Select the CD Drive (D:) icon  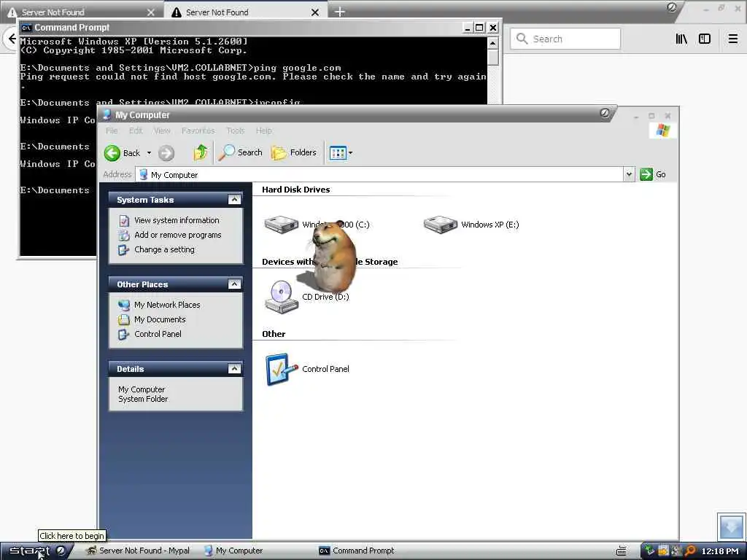[282, 297]
